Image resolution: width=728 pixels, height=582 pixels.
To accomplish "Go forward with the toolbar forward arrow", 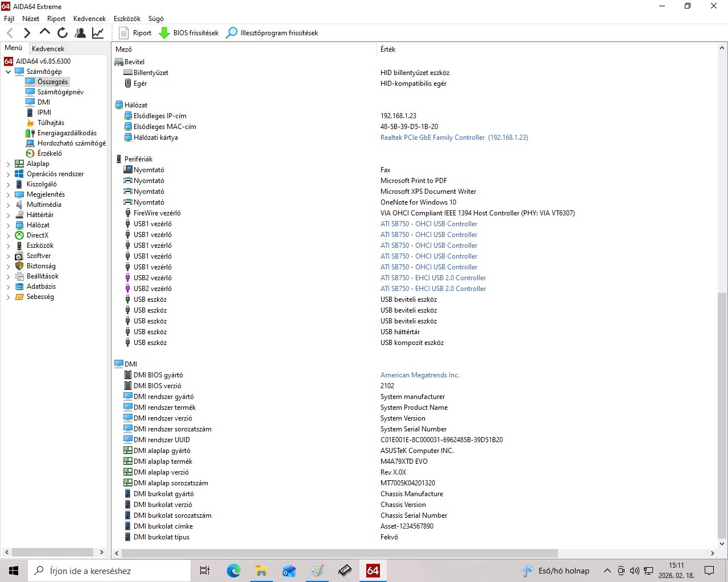I will [27, 33].
